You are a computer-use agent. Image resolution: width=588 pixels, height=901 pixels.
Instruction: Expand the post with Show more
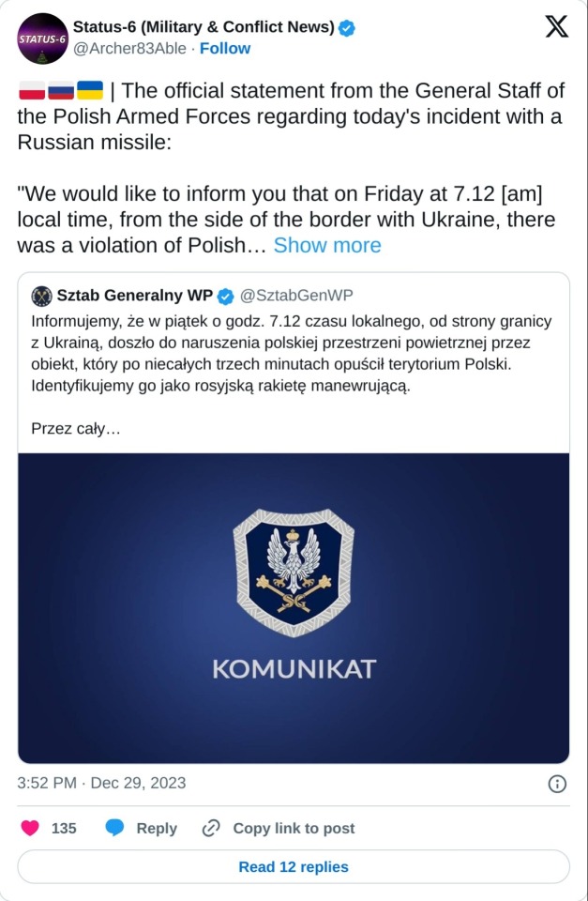[327, 246]
